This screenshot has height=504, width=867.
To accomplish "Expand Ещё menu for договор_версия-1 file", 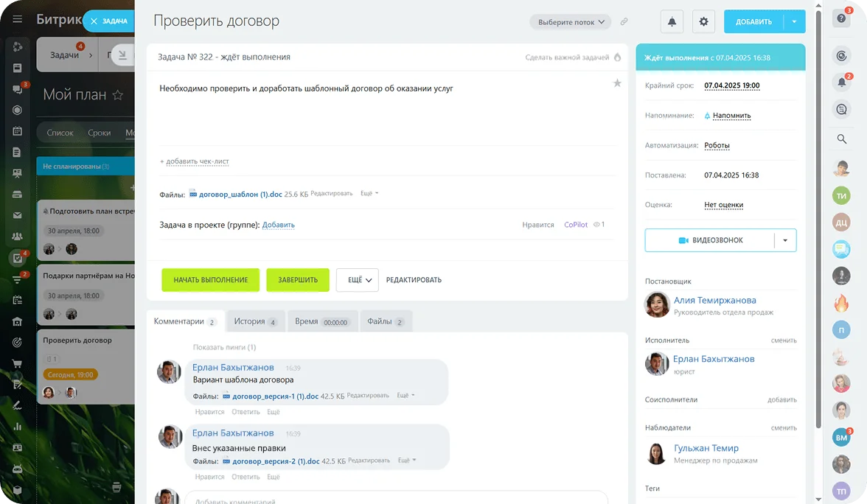I will coord(405,396).
